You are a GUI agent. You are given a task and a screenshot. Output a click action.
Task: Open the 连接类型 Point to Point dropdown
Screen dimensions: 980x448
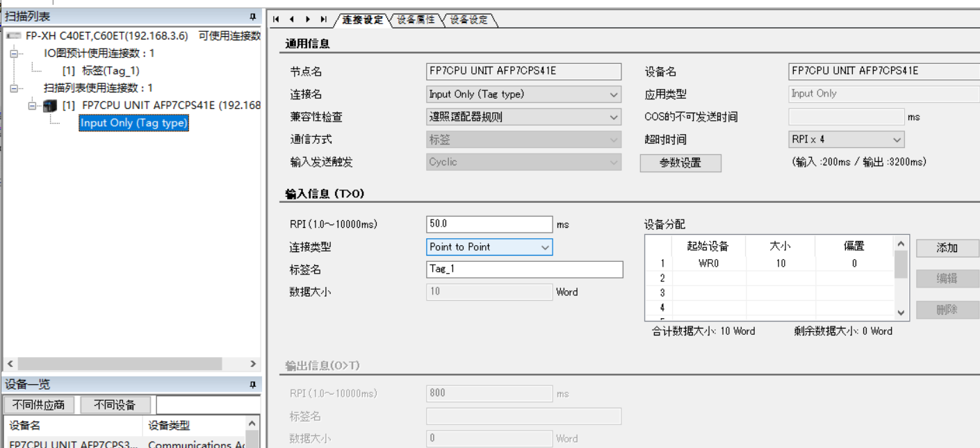545,247
